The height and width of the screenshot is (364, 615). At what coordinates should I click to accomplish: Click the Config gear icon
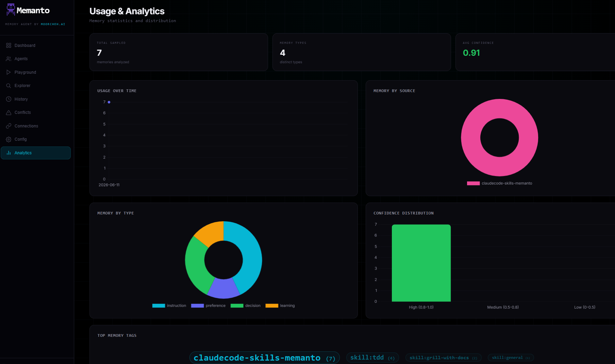9,139
